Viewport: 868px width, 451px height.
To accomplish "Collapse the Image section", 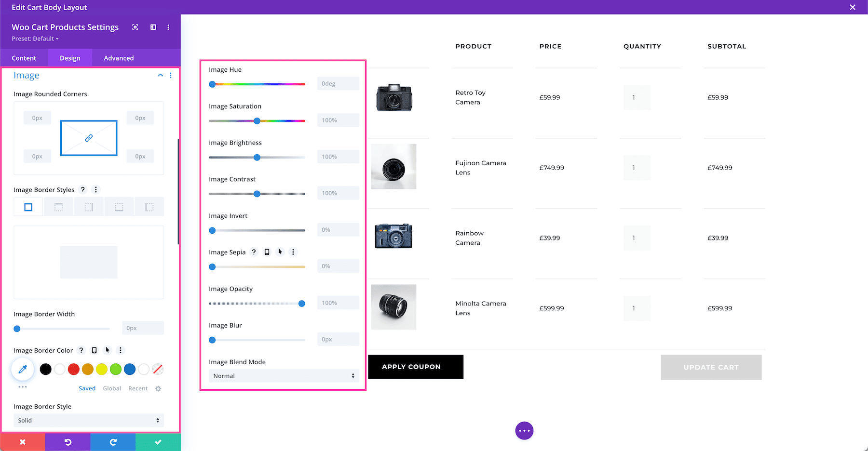I will [x=160, y=75].
